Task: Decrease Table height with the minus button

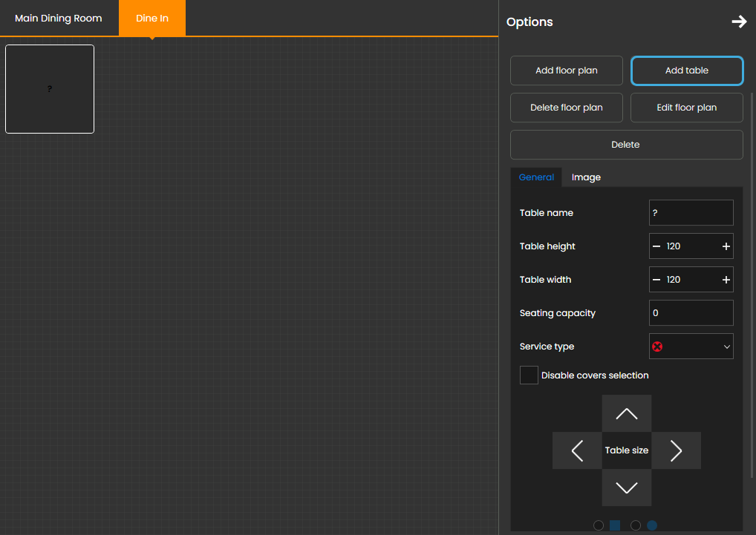Action: 656,246
